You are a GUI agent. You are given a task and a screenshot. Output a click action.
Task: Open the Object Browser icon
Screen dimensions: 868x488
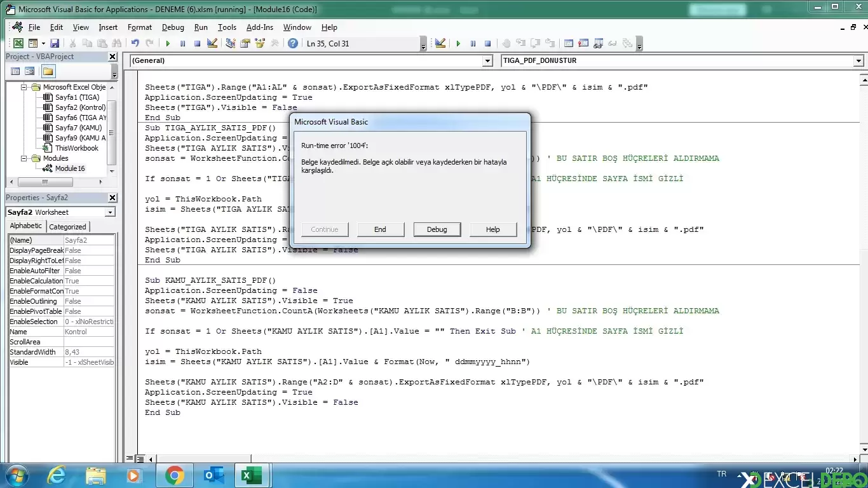coord(259,43)
